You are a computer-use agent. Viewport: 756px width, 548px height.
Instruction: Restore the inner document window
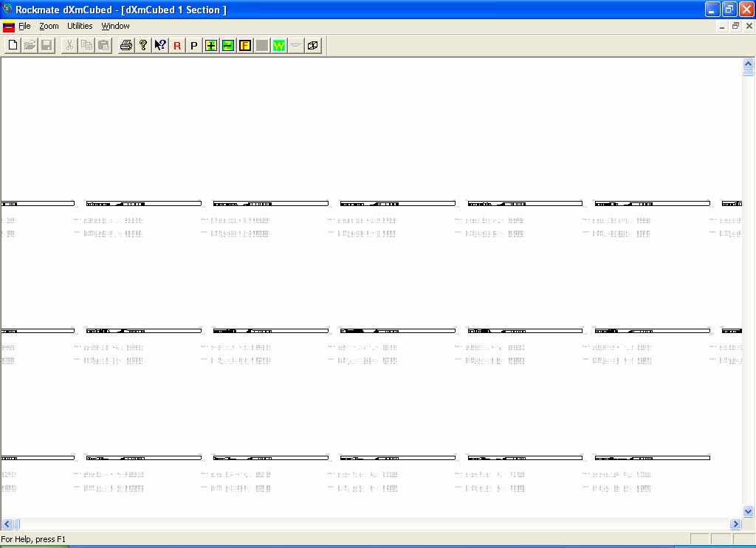735,27
